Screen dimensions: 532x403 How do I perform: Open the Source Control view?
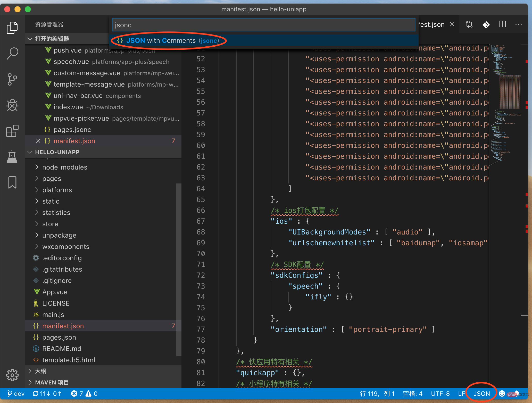point(12,79)
